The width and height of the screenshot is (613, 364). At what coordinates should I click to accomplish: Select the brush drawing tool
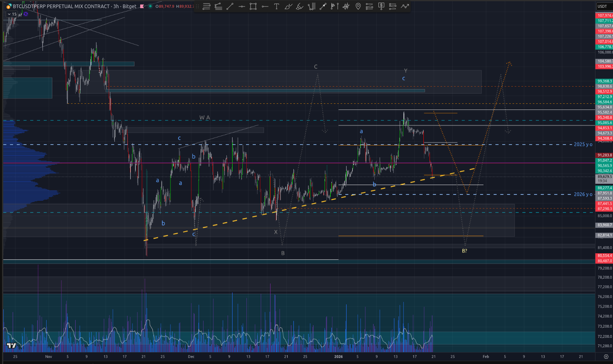click(x=288, y=6)
